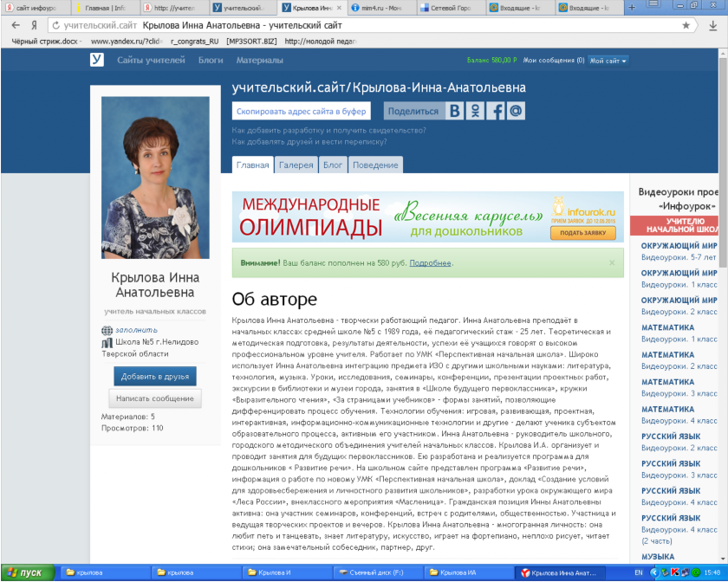Viewport: 728px width, 582px height.
Task: Share the page via VKontakte icon
Action: (456, 111)
